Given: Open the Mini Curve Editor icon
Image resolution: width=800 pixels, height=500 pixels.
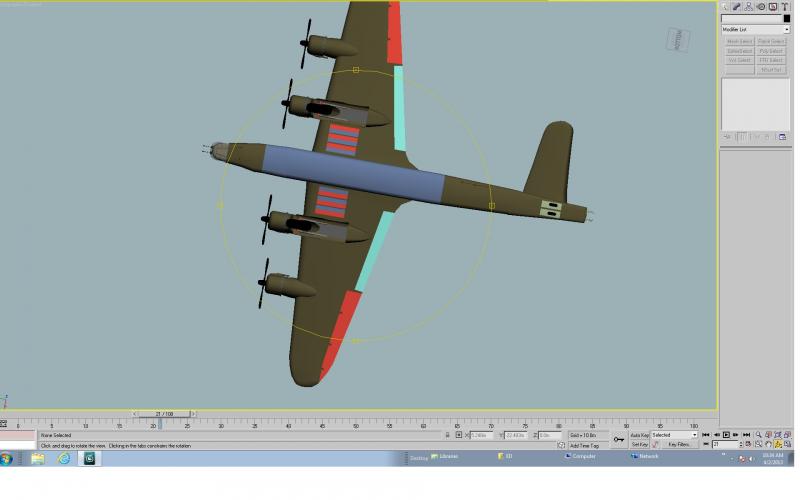Looking at the screenshot, I should click(4, 424).
